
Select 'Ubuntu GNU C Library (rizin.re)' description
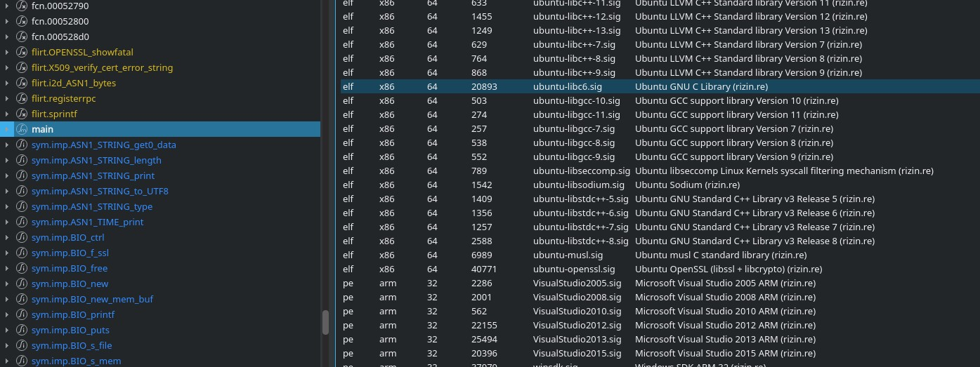coord(701,86)
